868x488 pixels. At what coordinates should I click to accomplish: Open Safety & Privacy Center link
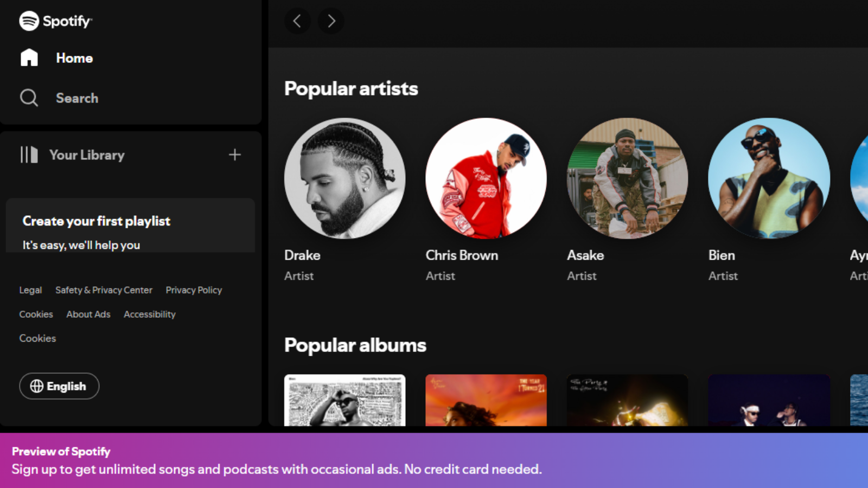coord(104,290)
